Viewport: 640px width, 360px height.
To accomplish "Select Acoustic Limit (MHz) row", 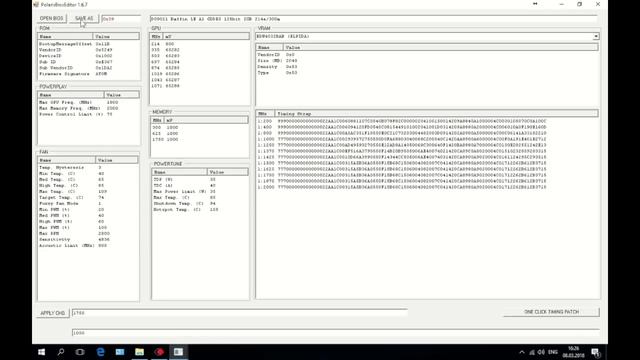I will [x=88, y=245].
